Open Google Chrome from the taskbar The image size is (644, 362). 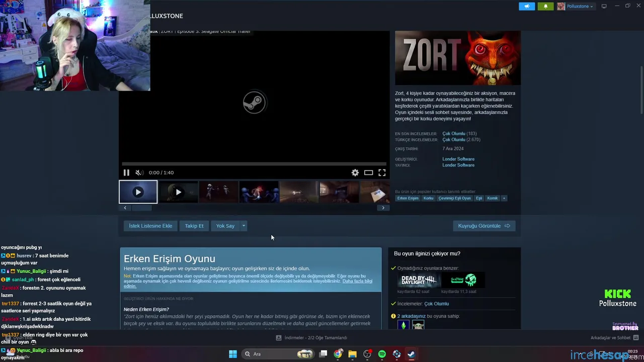pos(338,354)
